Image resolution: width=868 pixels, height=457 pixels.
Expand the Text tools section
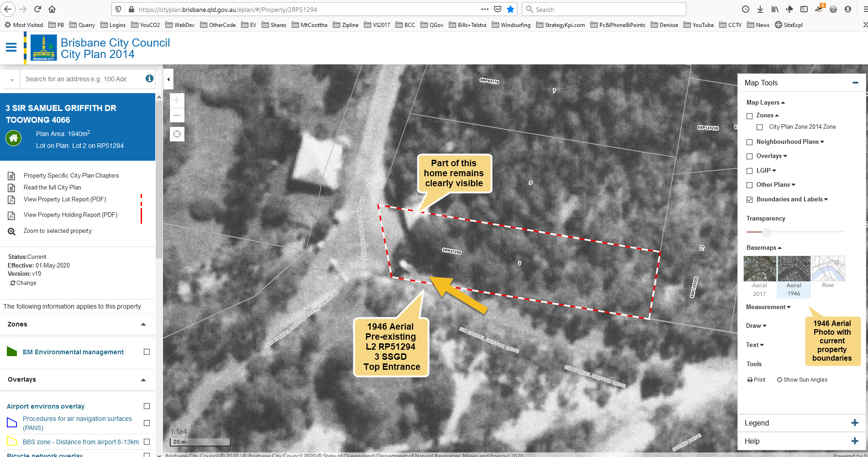pos(755,345)
